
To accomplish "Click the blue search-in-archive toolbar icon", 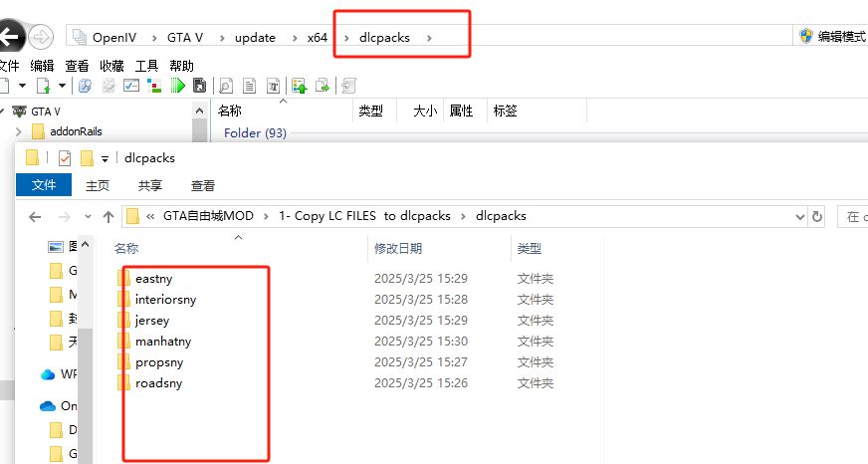I will [85, 86].
